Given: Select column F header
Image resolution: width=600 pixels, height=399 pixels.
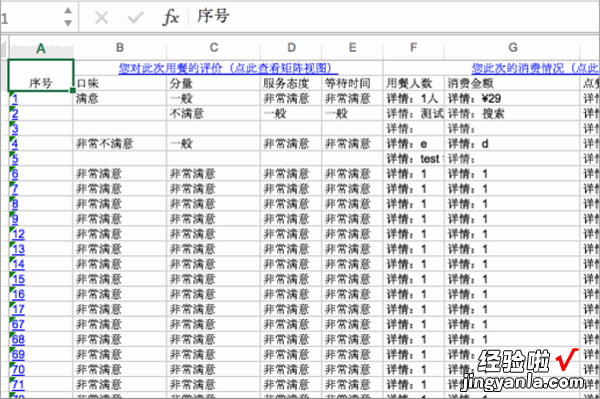Looking at the screenshot, I should (x=414, y=48).
